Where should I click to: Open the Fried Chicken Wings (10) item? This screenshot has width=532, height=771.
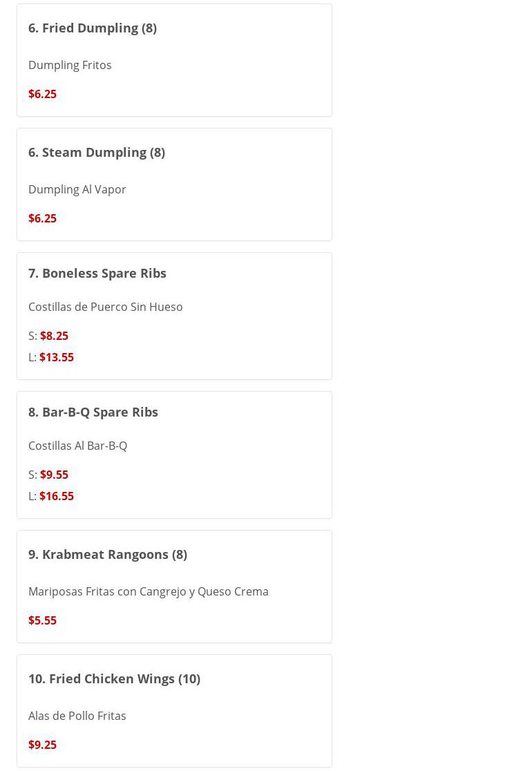pyautogui.click(x=114, y=678)
